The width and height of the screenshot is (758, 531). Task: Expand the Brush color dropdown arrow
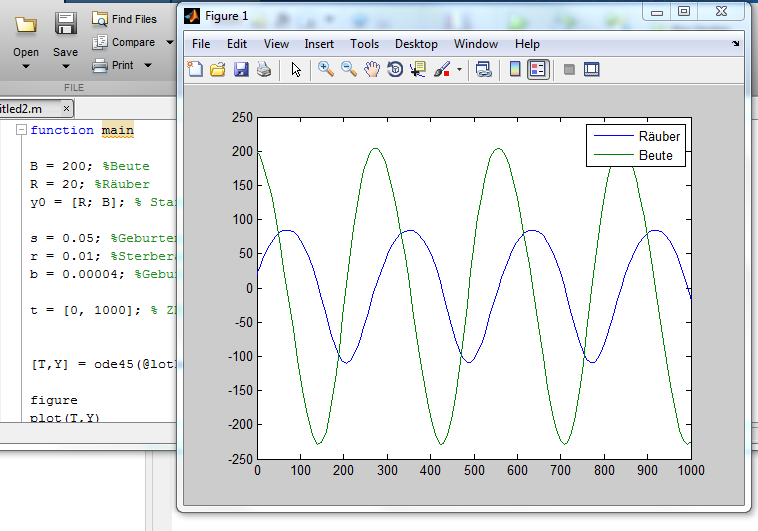[460, 70]
